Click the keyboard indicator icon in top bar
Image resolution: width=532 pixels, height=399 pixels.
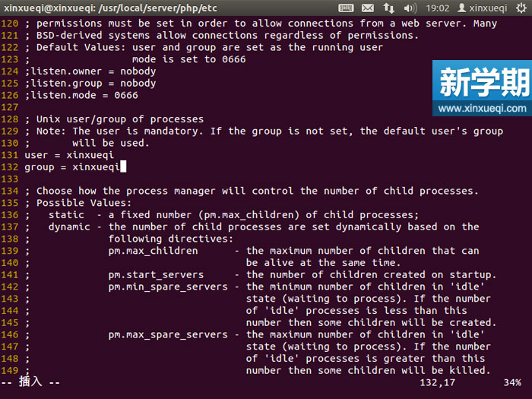(x=346, y=8)
